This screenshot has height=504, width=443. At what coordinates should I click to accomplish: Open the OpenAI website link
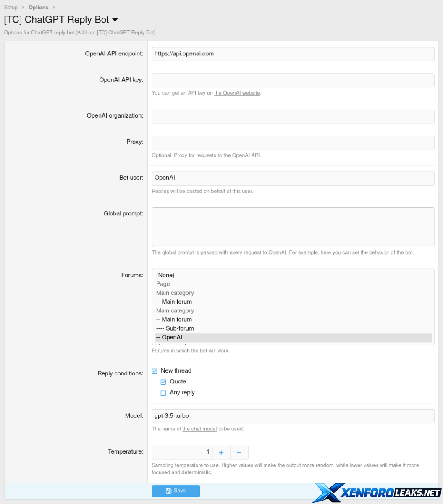[237, 93]
